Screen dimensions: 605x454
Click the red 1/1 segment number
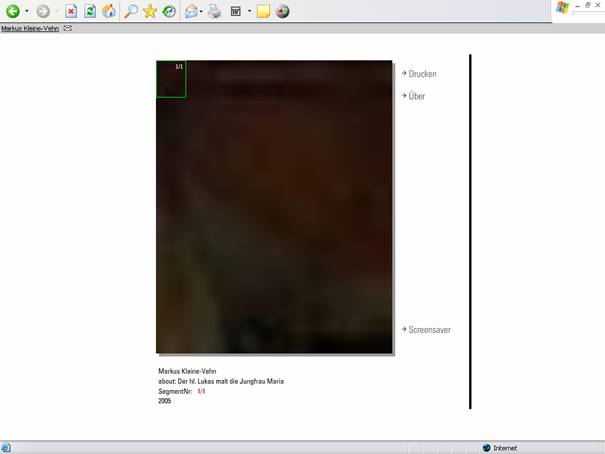[x=201, y=391]
